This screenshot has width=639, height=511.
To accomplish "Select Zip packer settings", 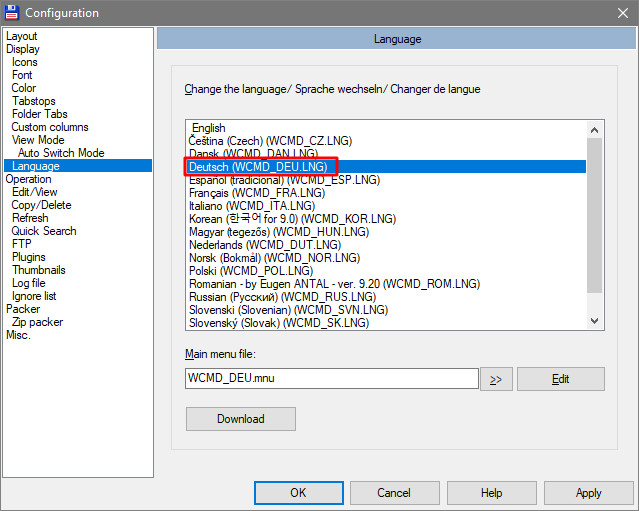I will (37, 322).
